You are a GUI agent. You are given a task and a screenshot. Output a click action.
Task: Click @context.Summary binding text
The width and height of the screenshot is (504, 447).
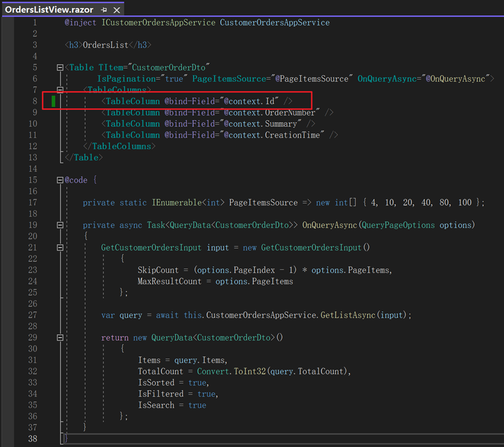click(260, 124)
